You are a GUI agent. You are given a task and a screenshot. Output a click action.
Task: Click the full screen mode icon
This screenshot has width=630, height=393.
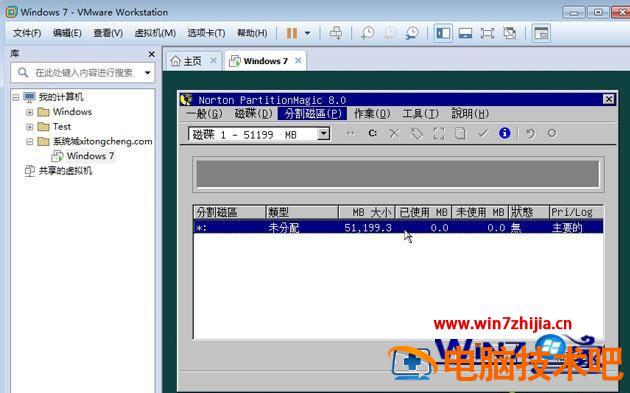(487, 33)
